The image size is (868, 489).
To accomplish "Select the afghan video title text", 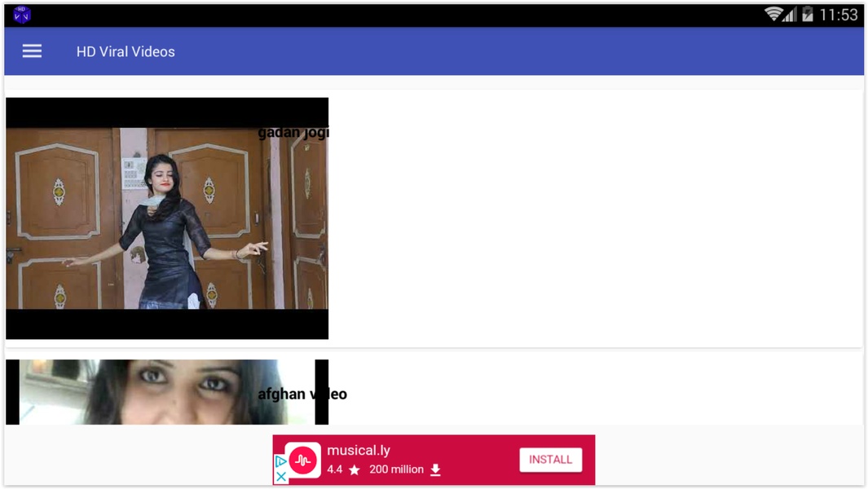I will pos(302,394).
